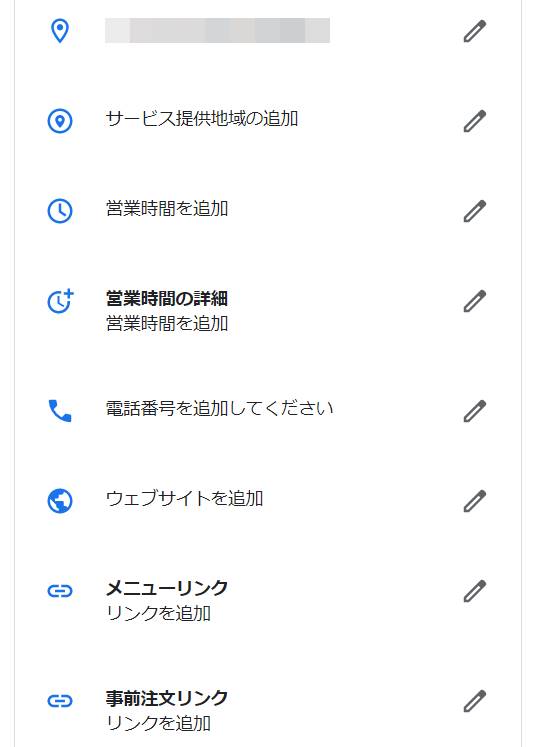This screenshot has width=536, height=747.
Task: Click the clock icon for 営業時間を追加
Action: (x=60, y=211)
